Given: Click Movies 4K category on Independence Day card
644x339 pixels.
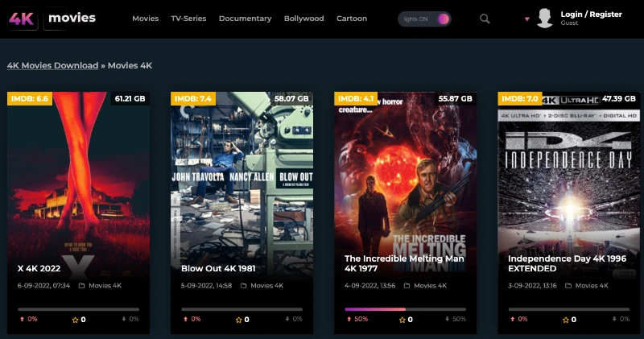Looking at the screenshot, I should (x=592, y=286).
